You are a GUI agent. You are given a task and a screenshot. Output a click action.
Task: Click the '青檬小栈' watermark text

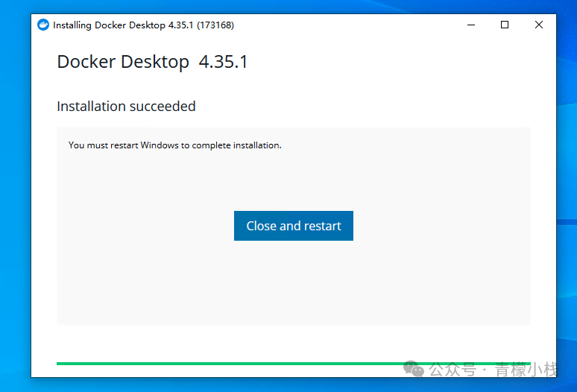pyautogui.click(x=526, y=370)
